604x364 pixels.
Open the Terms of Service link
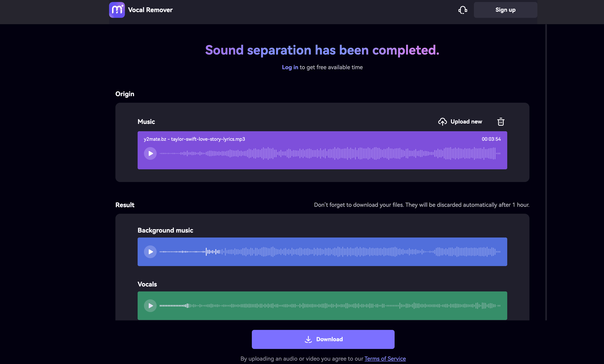[x=385, y=359]
